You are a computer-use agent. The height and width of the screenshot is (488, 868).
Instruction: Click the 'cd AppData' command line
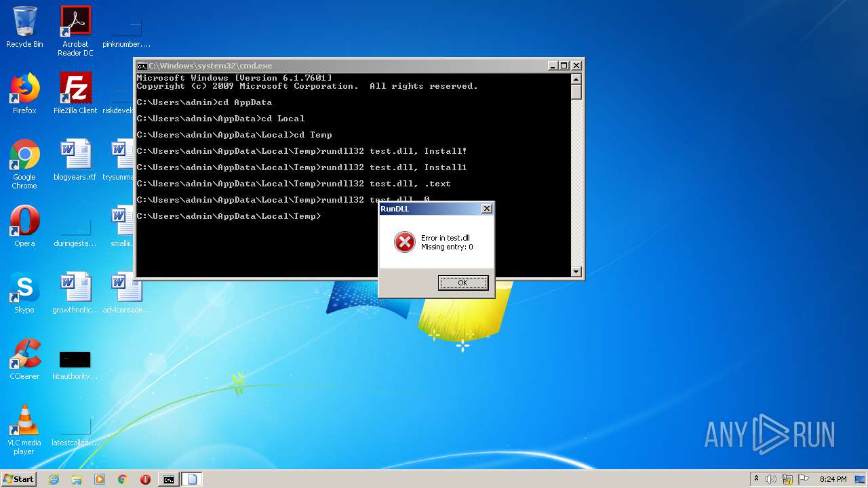pyautogui.click(x=204, y=102)
